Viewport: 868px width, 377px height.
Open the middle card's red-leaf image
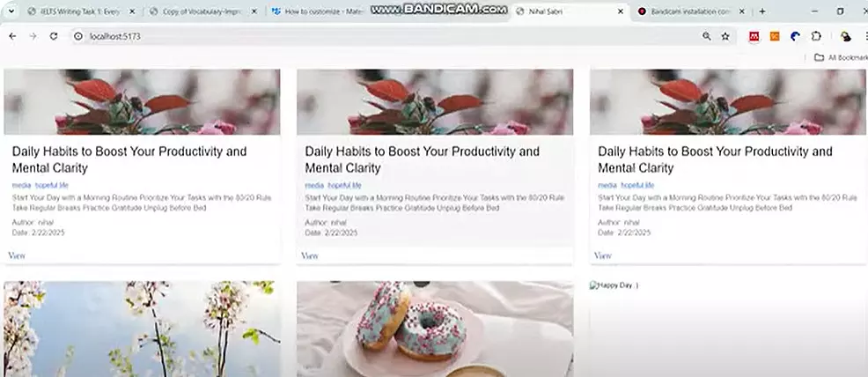435,102
